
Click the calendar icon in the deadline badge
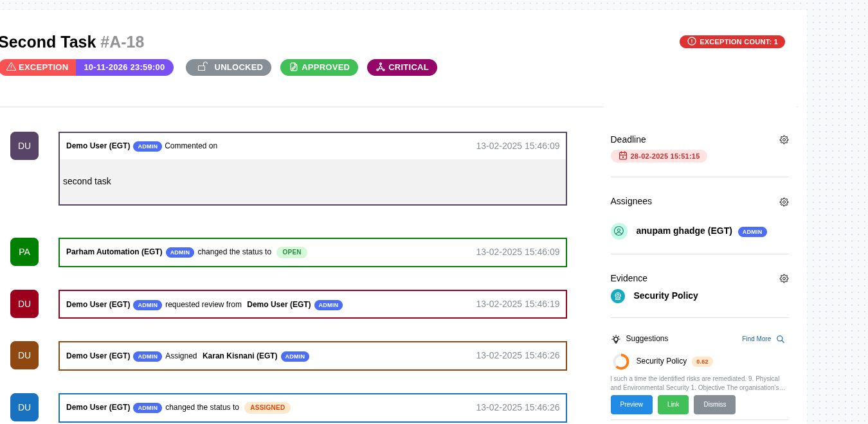pos(623,156)
